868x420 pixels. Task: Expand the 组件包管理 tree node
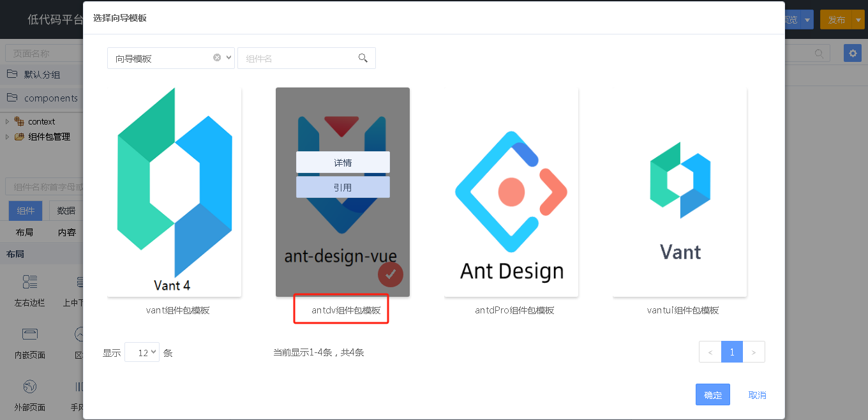7,137
